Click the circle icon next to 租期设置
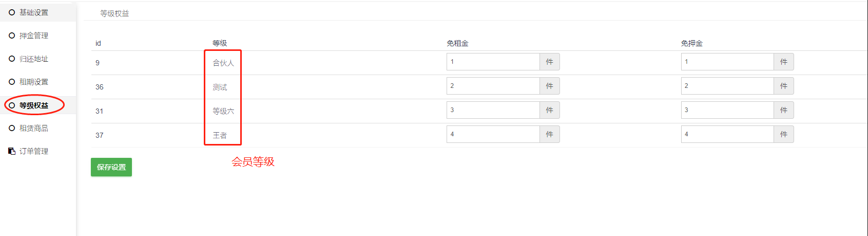 coord(12,82)
